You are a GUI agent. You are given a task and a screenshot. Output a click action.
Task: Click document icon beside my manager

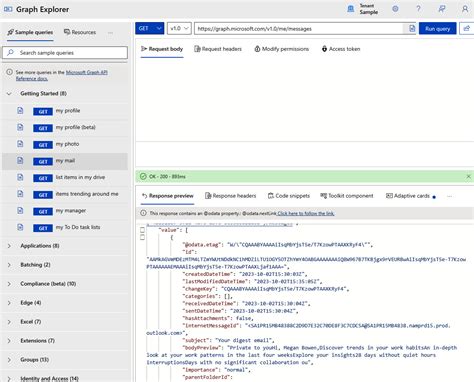point(20,211)
